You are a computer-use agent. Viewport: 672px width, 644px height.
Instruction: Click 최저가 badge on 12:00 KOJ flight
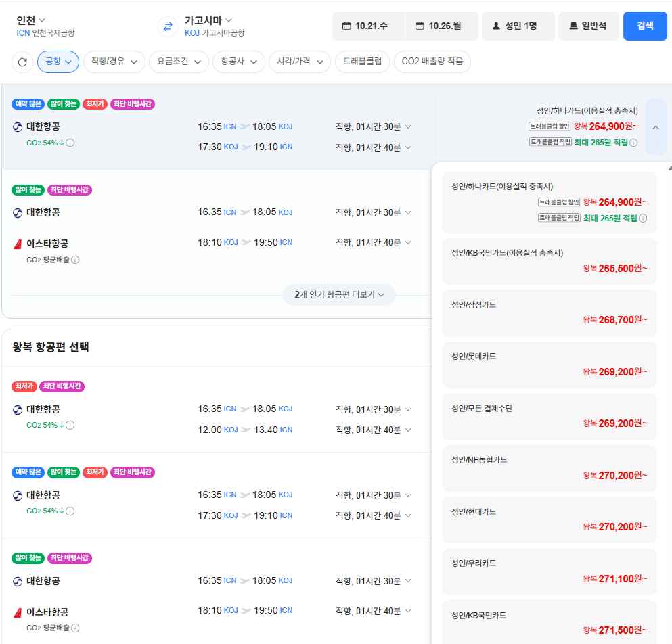coord(24,386)
